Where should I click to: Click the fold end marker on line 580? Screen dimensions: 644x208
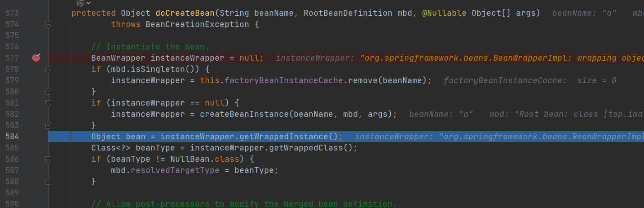pyautogui.click(x=49, y=92)
